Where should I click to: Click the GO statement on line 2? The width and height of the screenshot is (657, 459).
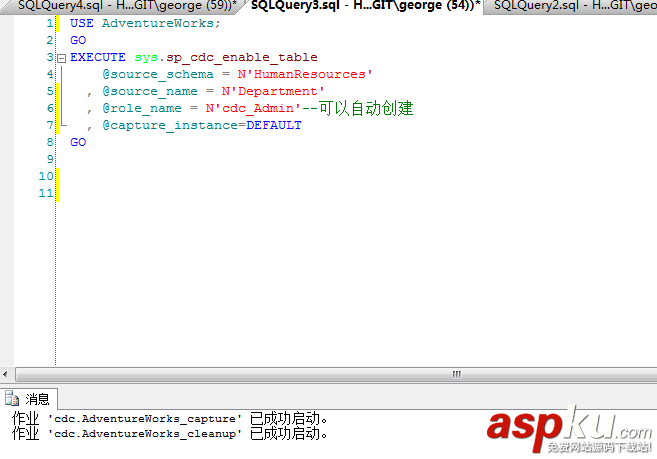[78, 40]
